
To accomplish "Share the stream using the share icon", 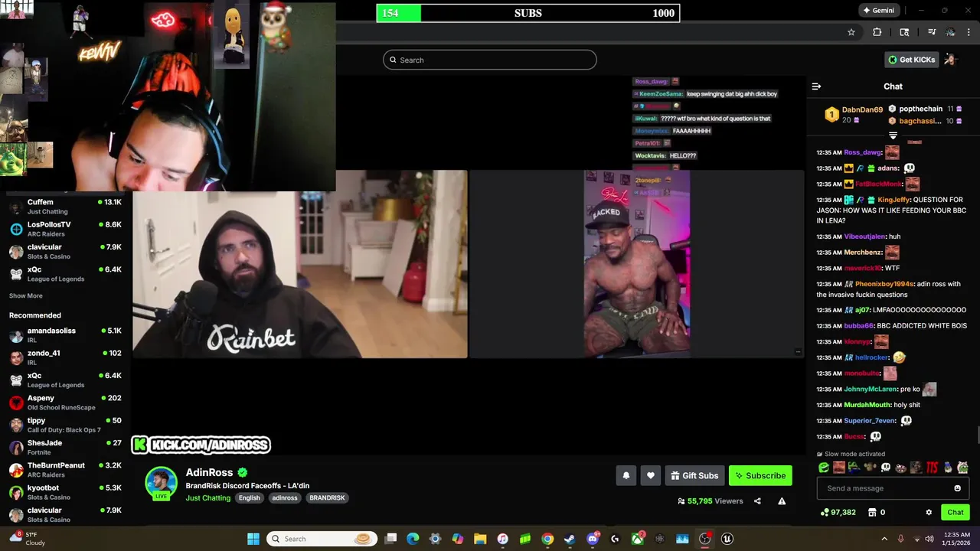I will click(x=757, y=501).
